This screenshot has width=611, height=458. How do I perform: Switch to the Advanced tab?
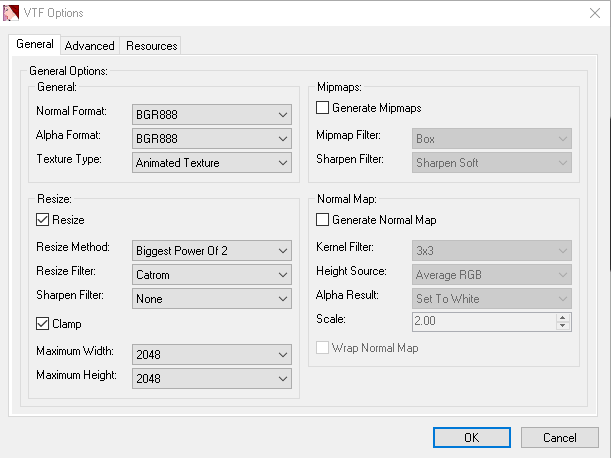90,46
